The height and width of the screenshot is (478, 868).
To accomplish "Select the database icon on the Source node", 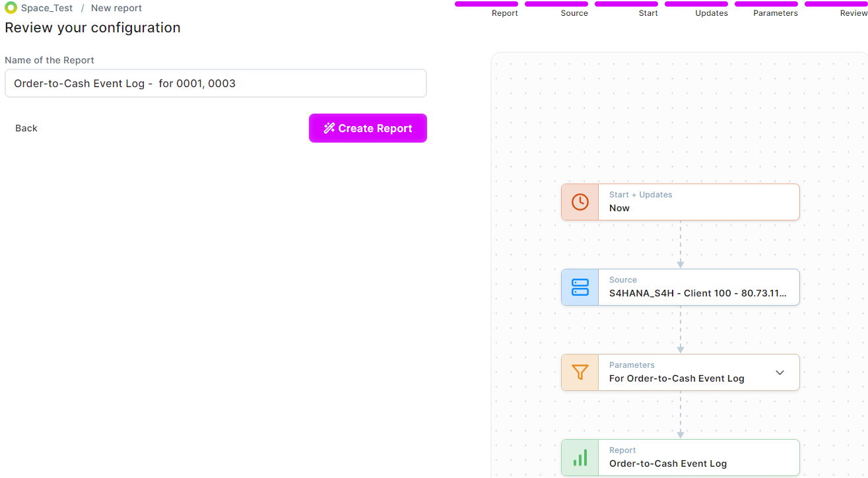I will click(x=579, y=287).
